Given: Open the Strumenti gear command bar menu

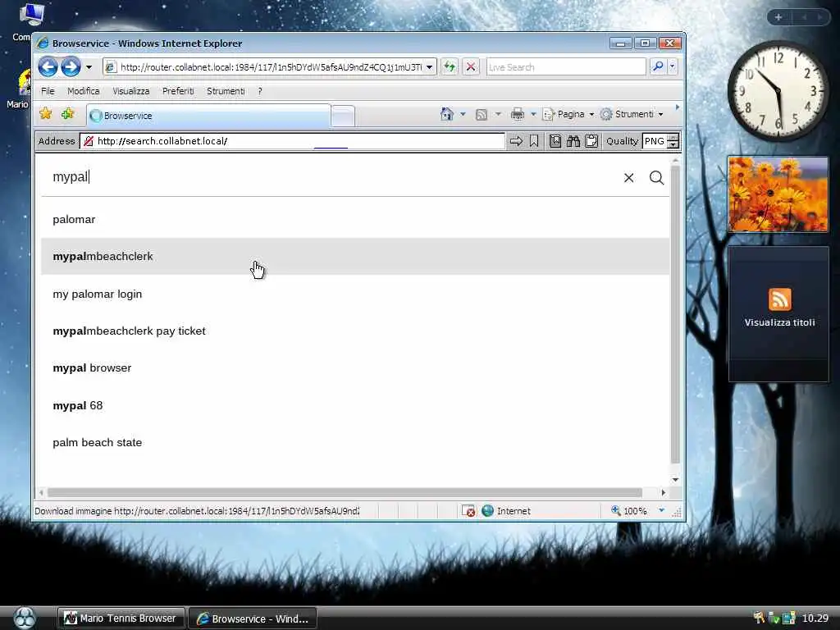Looking at the screenshot, I should pos(632,114).
